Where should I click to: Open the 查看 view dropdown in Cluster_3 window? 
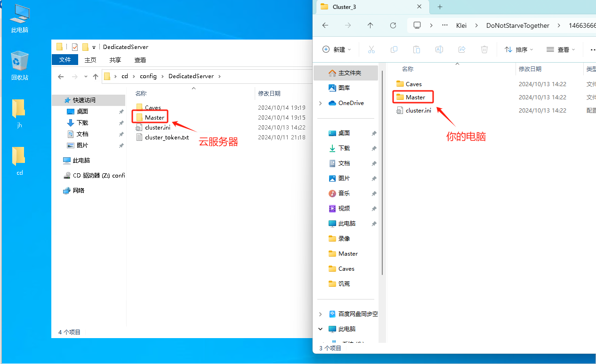pyautogui.click(x=561, y=49)
